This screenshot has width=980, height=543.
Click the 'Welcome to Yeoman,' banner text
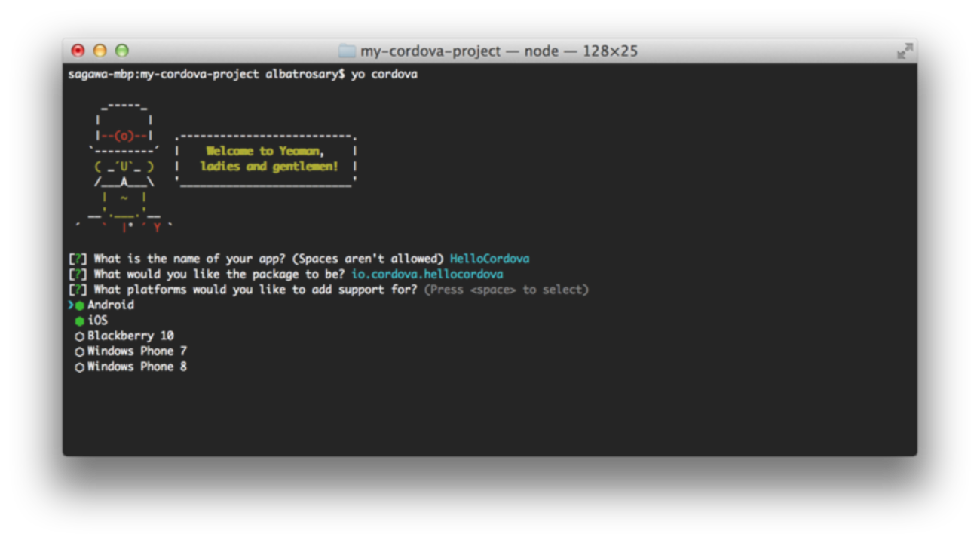point(265,151)
